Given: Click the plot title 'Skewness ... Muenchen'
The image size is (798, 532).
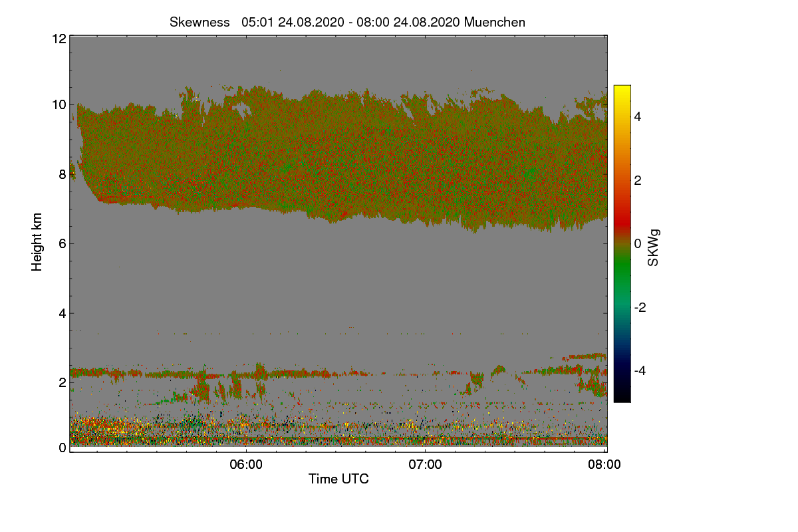Looking at the screenshot, I should [347, 22].
